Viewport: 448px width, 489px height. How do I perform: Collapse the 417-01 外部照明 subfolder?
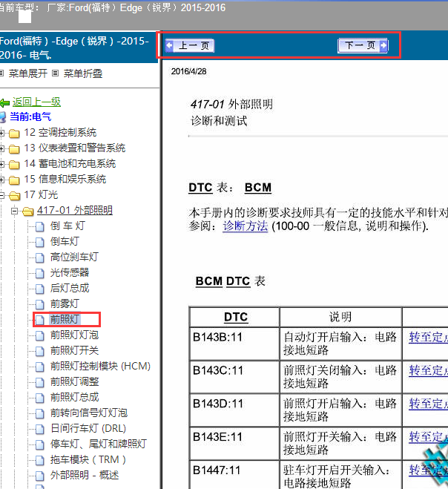14,211
